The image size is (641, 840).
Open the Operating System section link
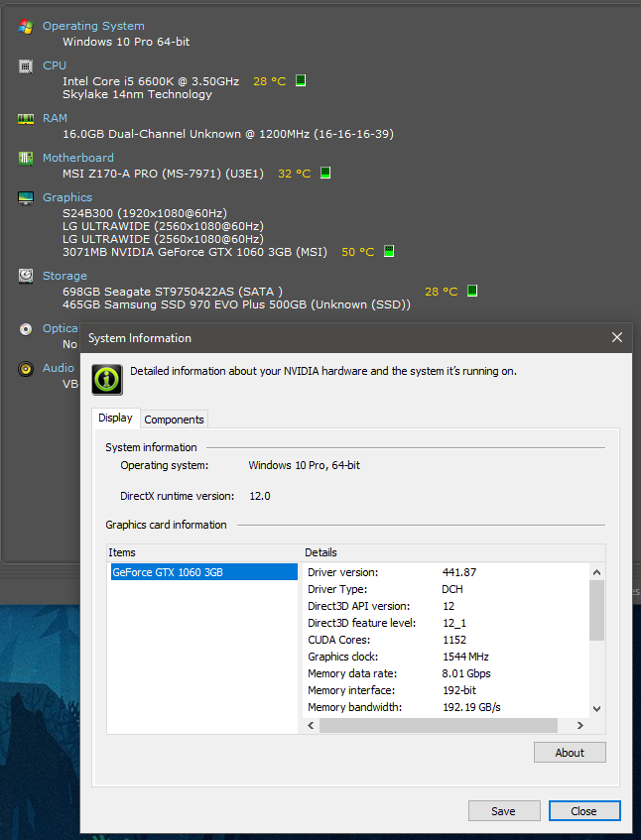click(93, 26)
